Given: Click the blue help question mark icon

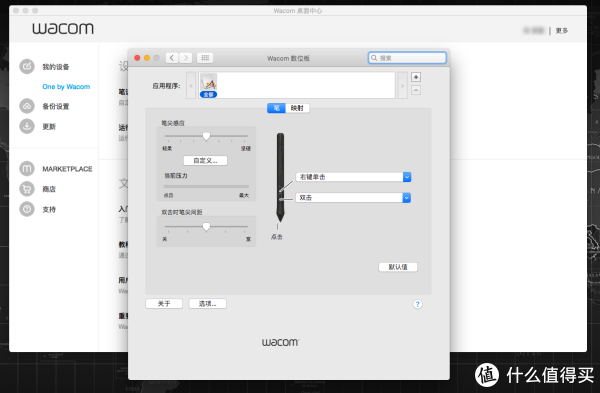Looking at the screenshot, I should pyautogui.click(x=417, y=304).
